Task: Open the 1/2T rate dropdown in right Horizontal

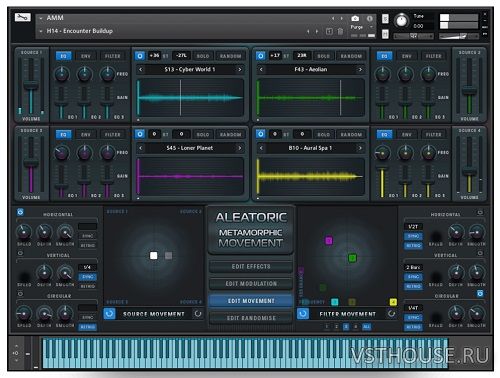Action: [x=413, y=227]
